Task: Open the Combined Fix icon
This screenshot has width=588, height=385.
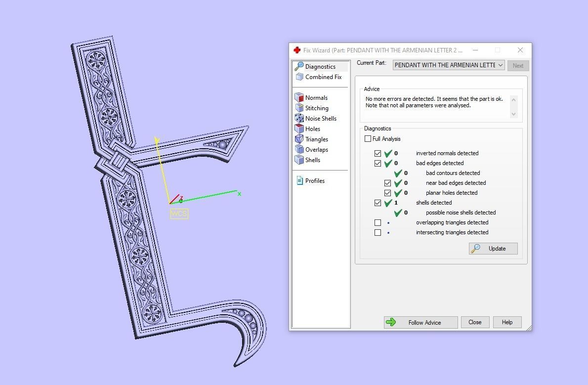Action: pyautogui.click(x=299, y=77)
